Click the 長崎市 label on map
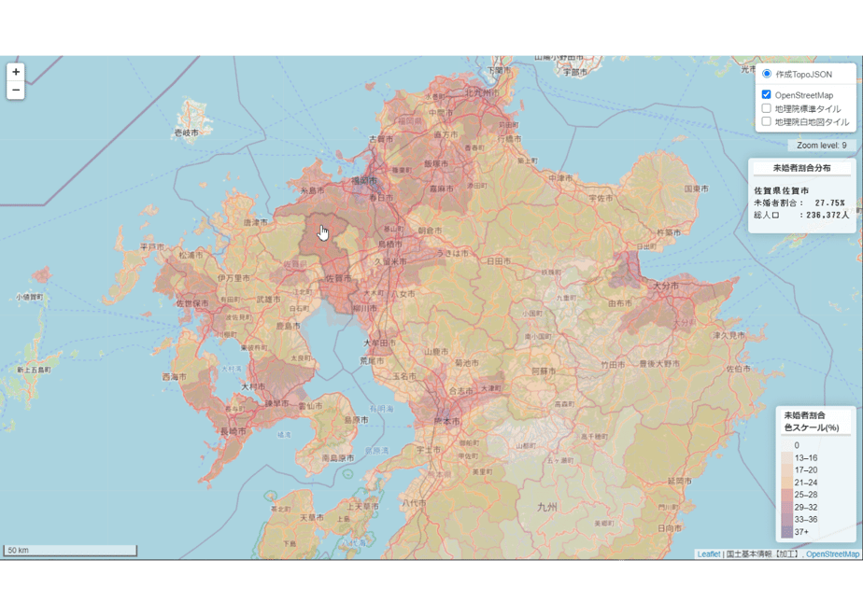The width and height of the screenshot is (863, 616). tap(233, 432)
